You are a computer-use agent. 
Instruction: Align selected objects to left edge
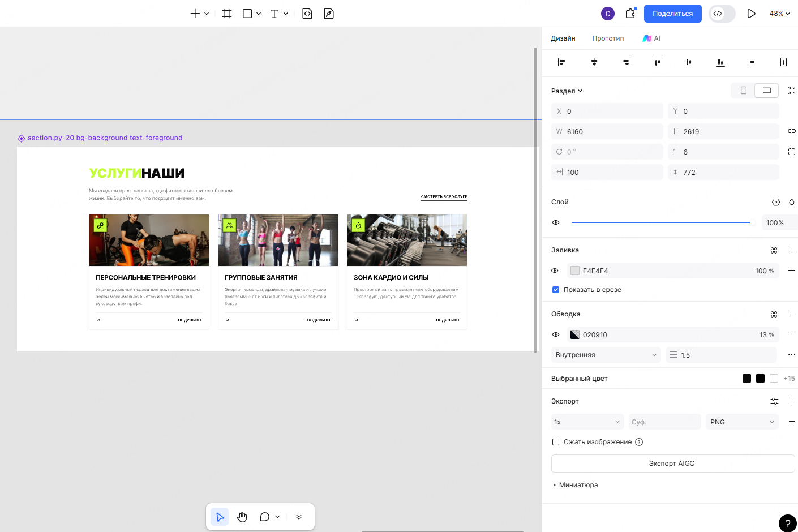pos(562,62)
